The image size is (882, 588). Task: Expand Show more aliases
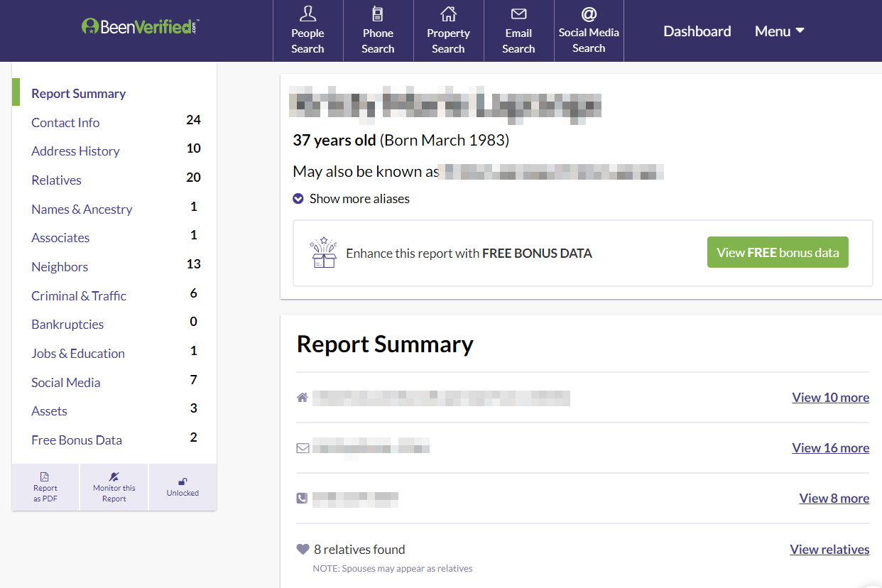tap(351, 199)
